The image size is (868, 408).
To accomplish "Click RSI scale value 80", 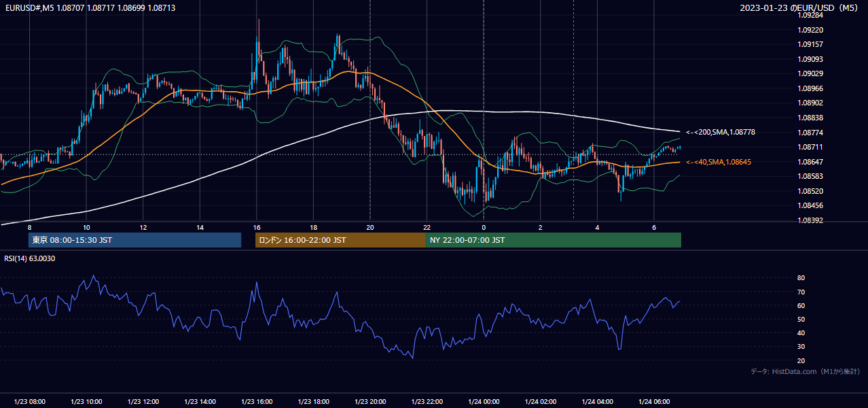I will coord(801,278).
